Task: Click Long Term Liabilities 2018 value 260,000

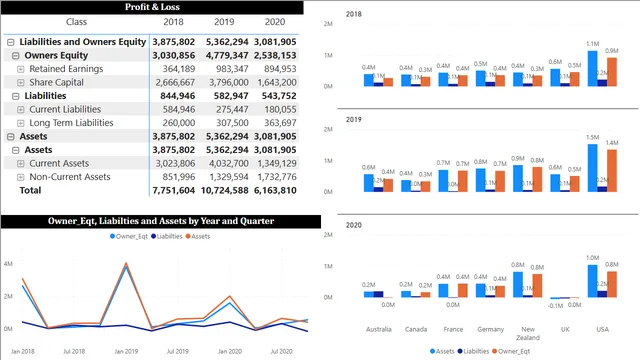Action: [x=179, y=123]
